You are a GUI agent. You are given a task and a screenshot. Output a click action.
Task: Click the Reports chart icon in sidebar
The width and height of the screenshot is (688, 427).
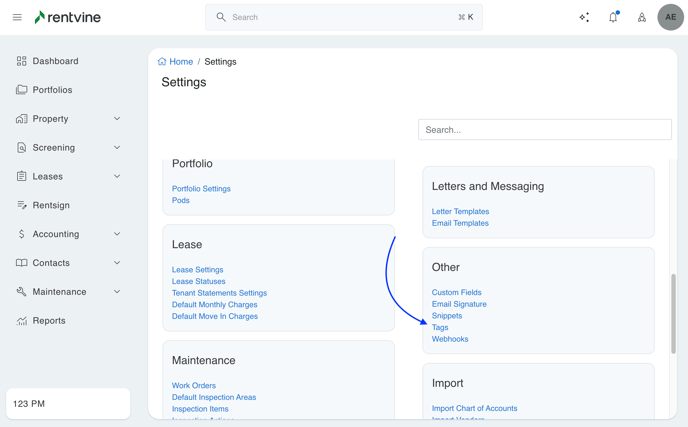(21, 321)
